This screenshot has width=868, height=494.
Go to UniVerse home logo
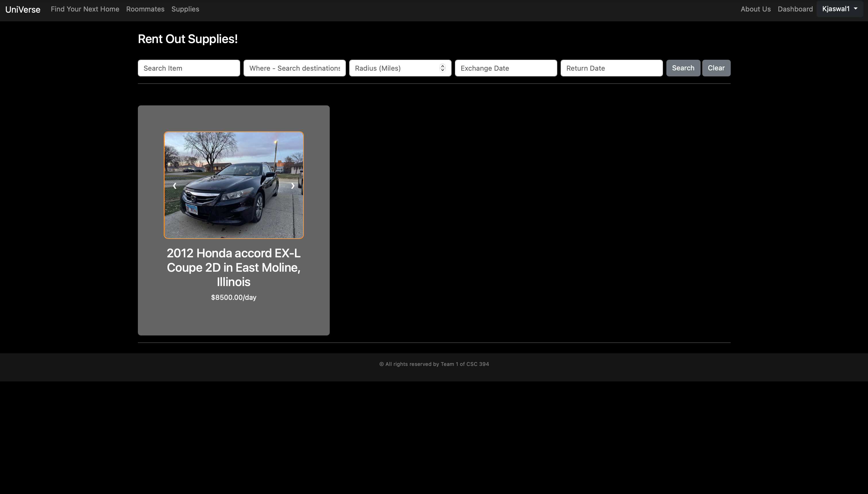(23, 9)
